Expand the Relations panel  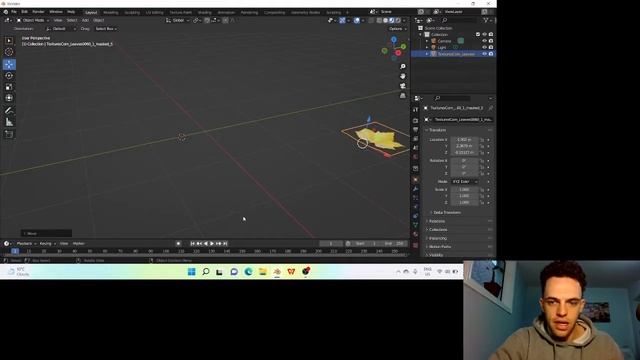coord(436,221)
